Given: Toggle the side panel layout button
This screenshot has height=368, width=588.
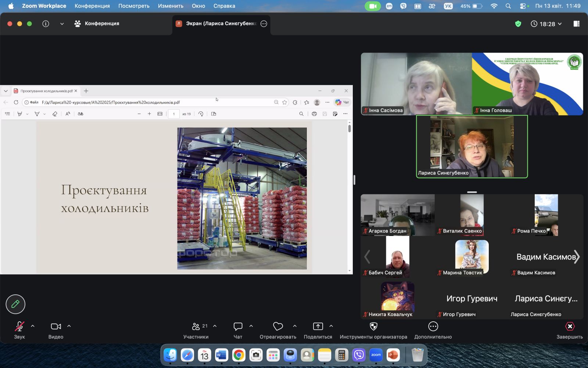Looking at the screenshot, I should coord(576,24).
